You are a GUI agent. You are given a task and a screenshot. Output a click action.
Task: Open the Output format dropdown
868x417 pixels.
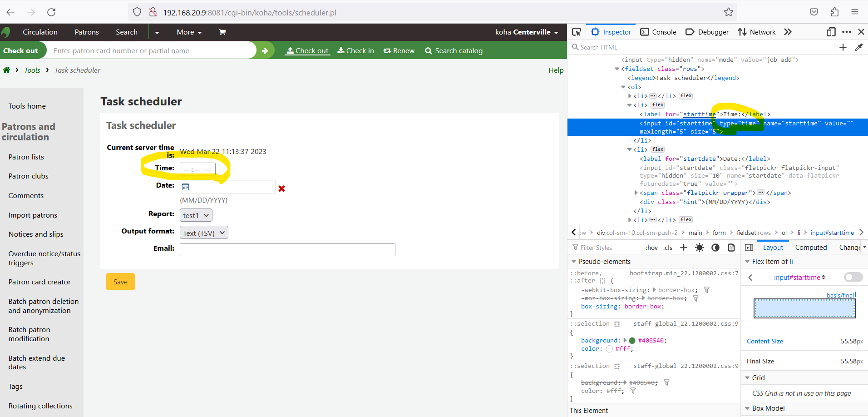click(204, 233)
